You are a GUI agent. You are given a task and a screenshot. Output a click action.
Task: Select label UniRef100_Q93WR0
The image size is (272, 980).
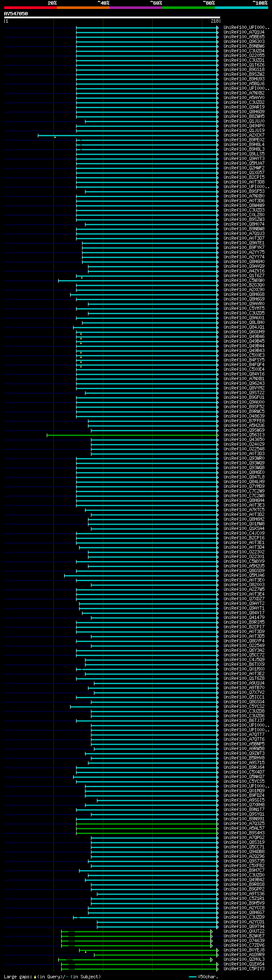point(244,458)
